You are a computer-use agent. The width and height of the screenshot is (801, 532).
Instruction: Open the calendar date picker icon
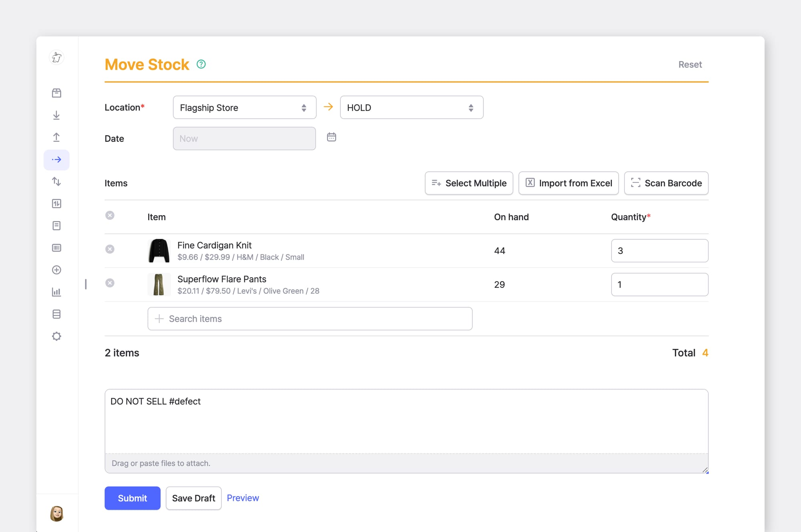tap(332, 137)
